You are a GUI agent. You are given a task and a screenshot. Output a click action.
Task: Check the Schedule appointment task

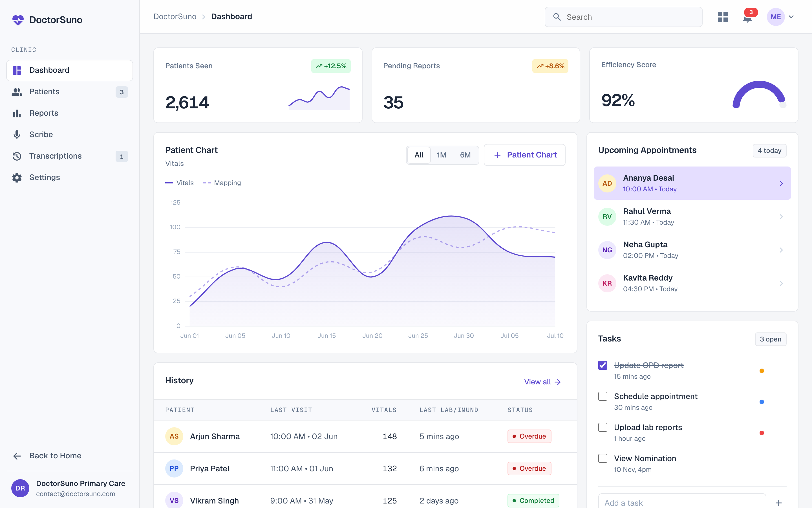click(603, 397)
